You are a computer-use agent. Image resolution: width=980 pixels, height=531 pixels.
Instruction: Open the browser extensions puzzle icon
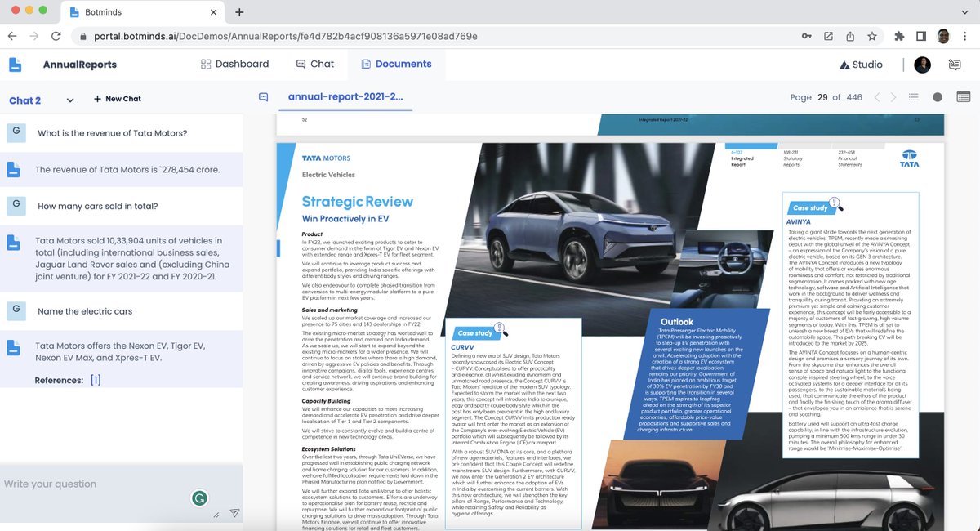(899, 36)
